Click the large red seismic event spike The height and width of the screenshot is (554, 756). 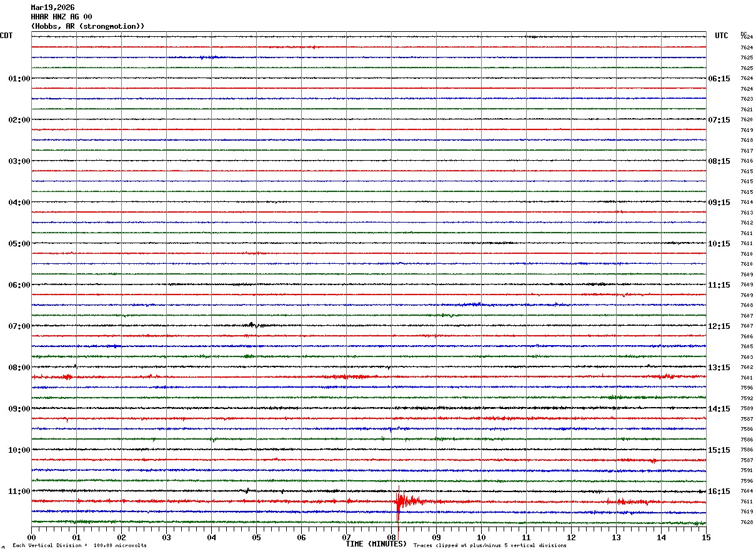399,501
